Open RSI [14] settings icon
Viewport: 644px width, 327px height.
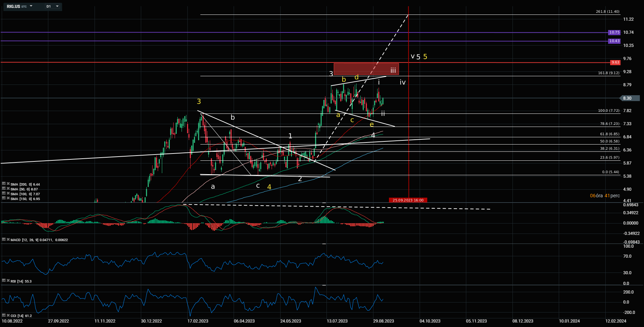tap(3, 281)
